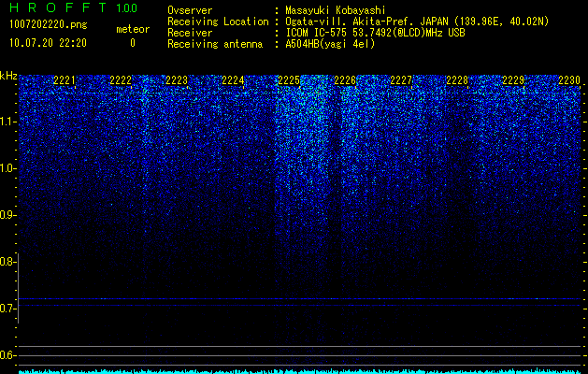Click the Ovserver field label
This screenshot has height=374, width=588.
(190, 10)
